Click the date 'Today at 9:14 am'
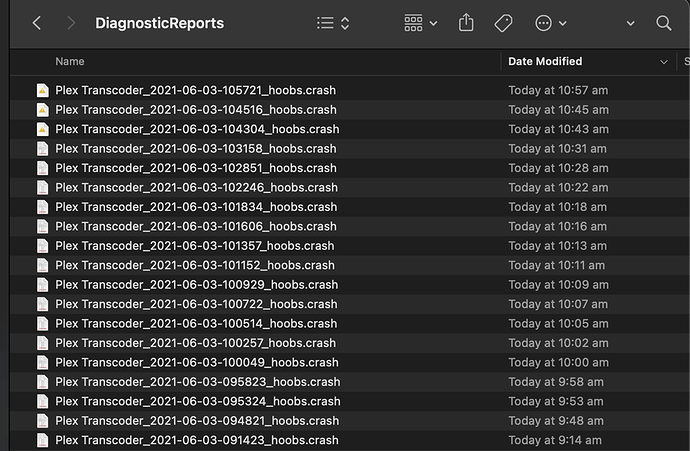690x451 pixels. pyautogui.click(x=554, y=440)
